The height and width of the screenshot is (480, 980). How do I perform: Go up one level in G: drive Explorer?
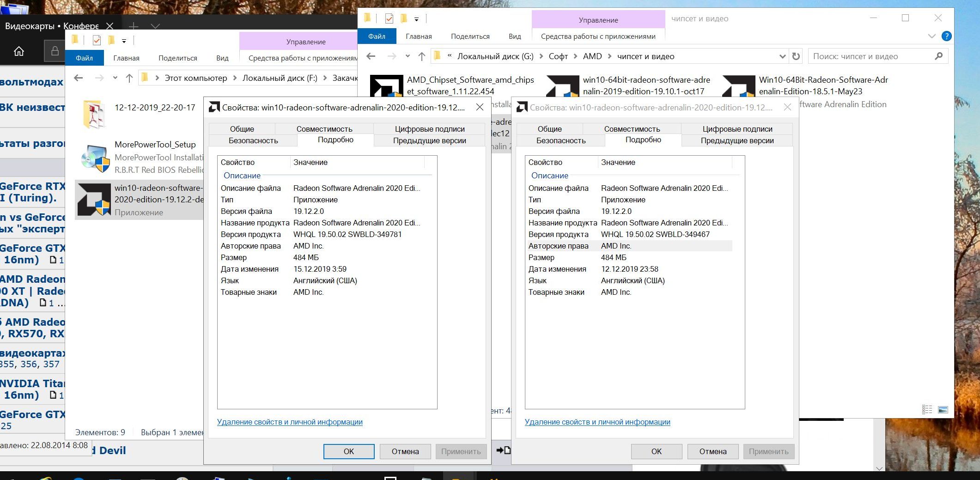tap(421, 56)
